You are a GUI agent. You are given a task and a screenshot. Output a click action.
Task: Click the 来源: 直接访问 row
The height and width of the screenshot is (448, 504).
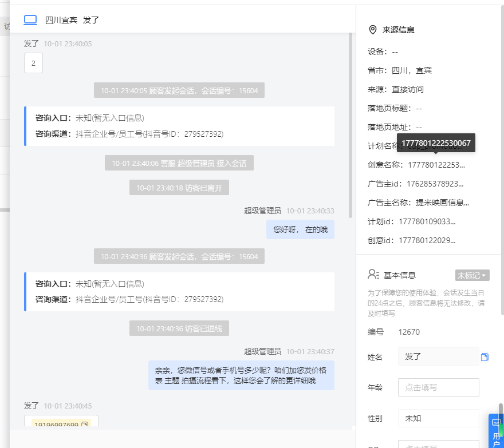tap(396, 89)
